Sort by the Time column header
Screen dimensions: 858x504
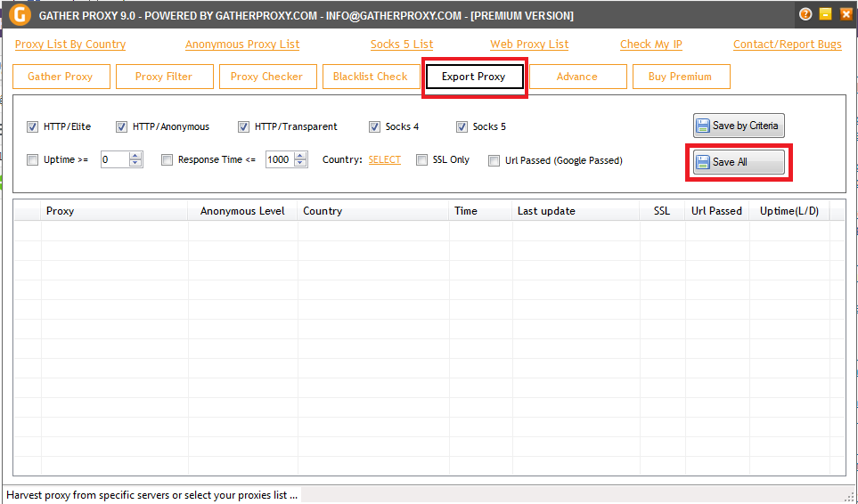(x=480, y=211)
